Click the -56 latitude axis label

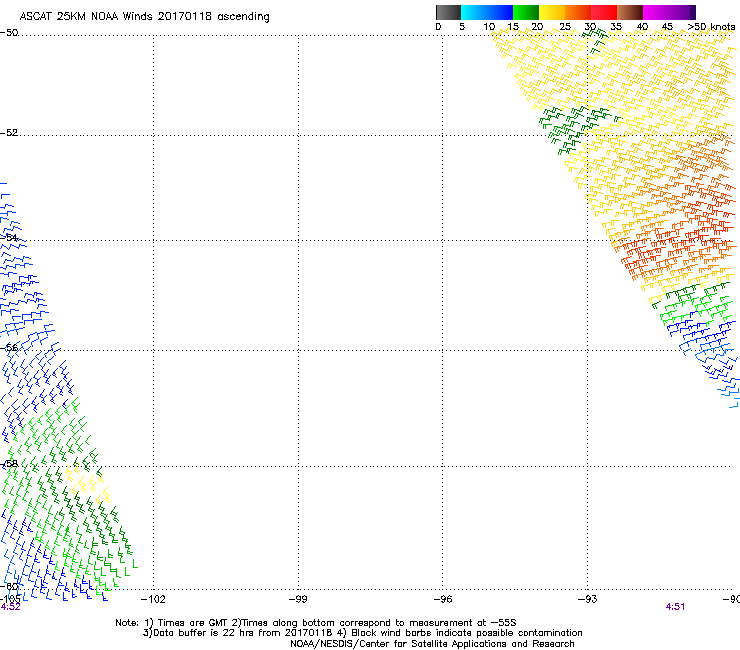coord(9,348)
